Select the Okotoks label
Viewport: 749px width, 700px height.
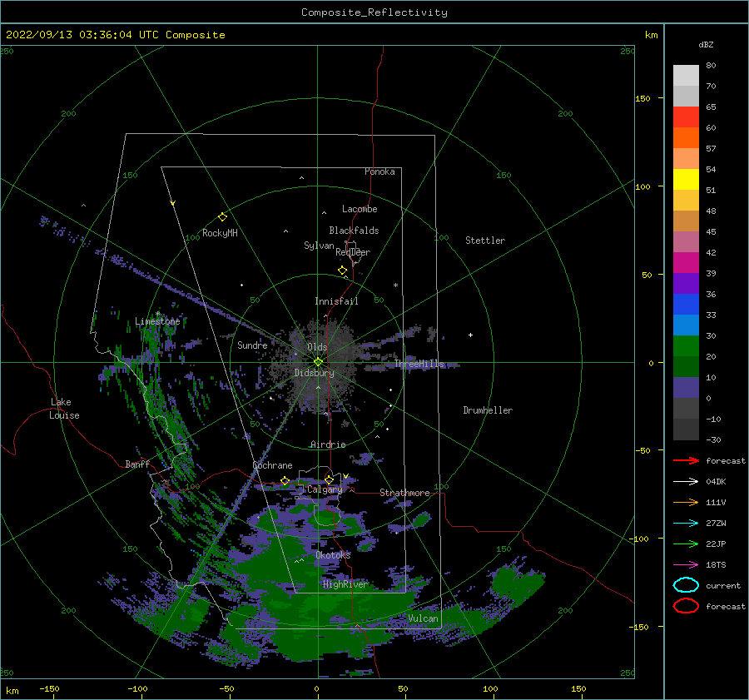[333, 555]
